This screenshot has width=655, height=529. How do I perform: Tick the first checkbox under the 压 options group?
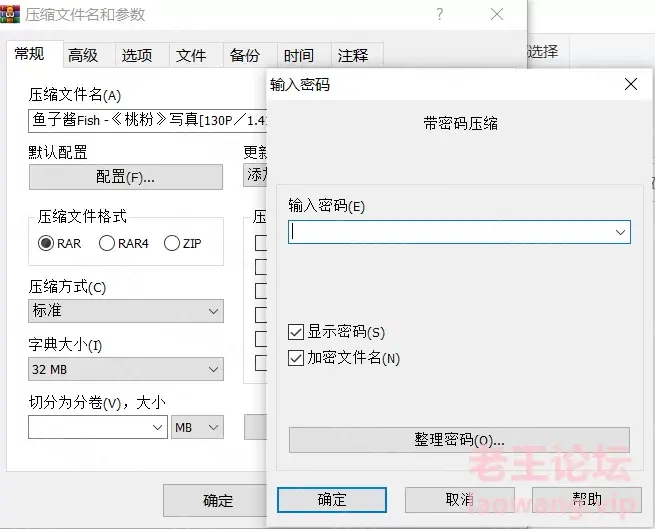click(x=261, y=243)
